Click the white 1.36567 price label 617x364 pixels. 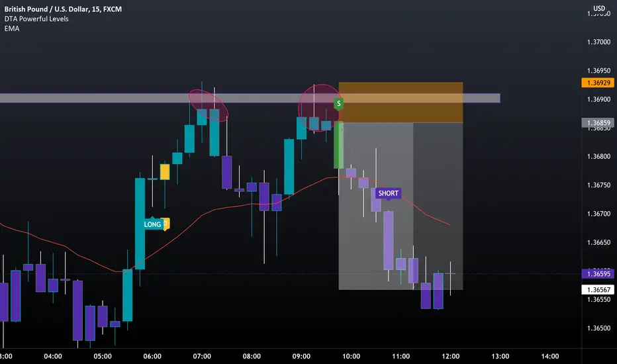598,290
